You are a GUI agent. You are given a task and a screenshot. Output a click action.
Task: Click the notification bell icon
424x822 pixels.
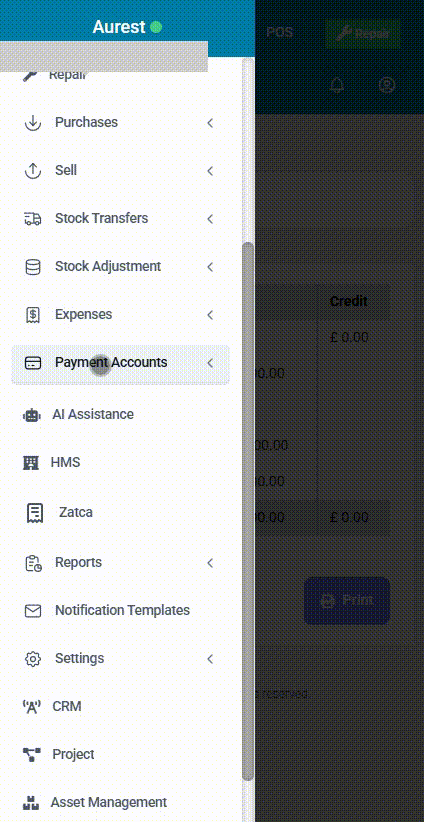coord(338,85)
